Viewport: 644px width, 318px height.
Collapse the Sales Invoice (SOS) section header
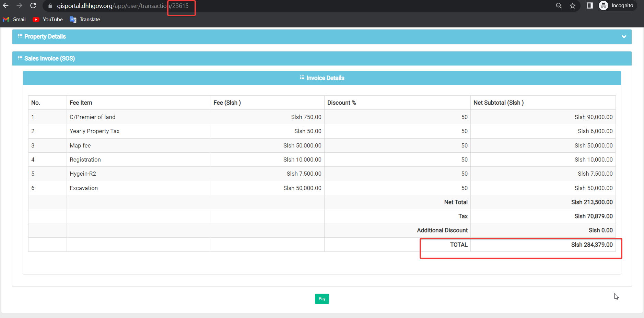click(x=322, y=58)
